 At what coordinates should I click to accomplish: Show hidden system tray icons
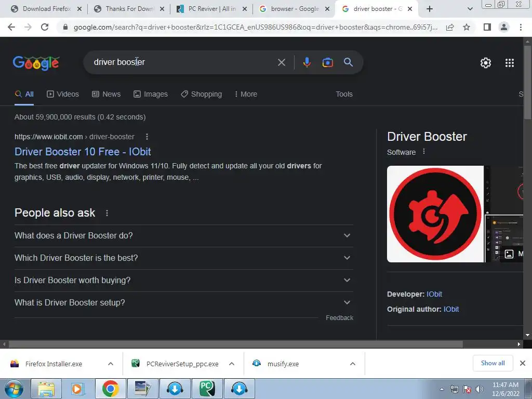442,389
